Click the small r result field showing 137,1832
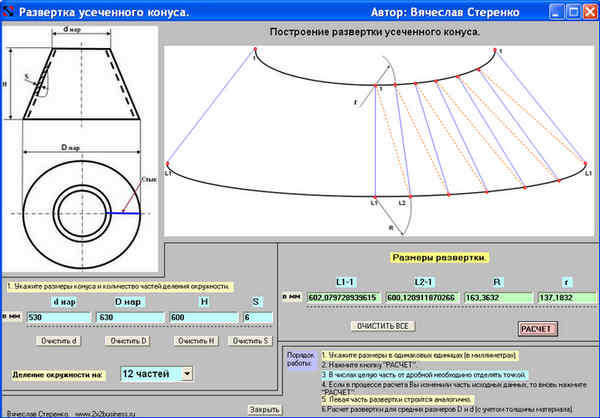600x418 pixels. (x=559, y=297)
